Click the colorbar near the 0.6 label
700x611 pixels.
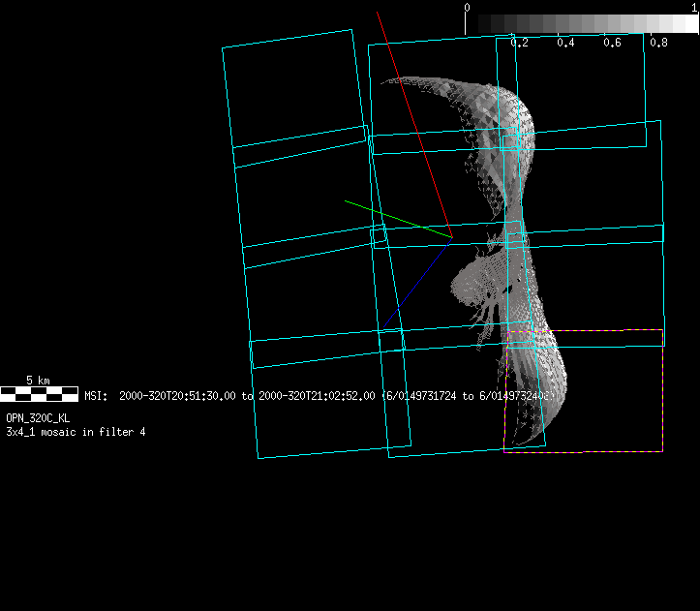(612, 23)
